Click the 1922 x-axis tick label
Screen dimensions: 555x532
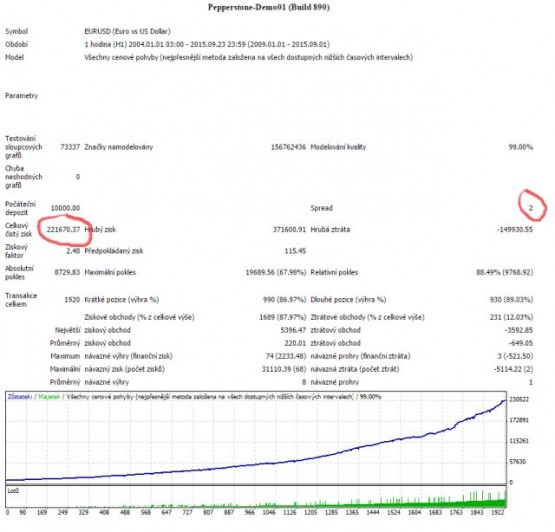click(497, 512)
